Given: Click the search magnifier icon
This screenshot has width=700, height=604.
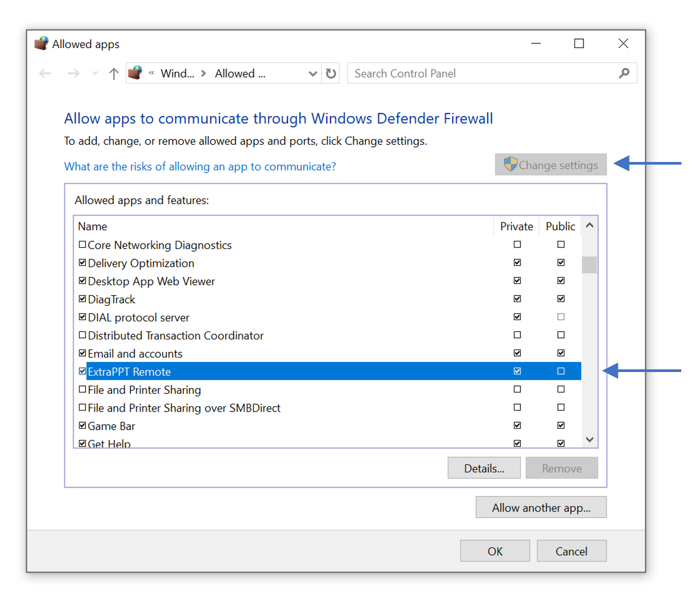Looking at the screenshot, I should click(624, 73).
